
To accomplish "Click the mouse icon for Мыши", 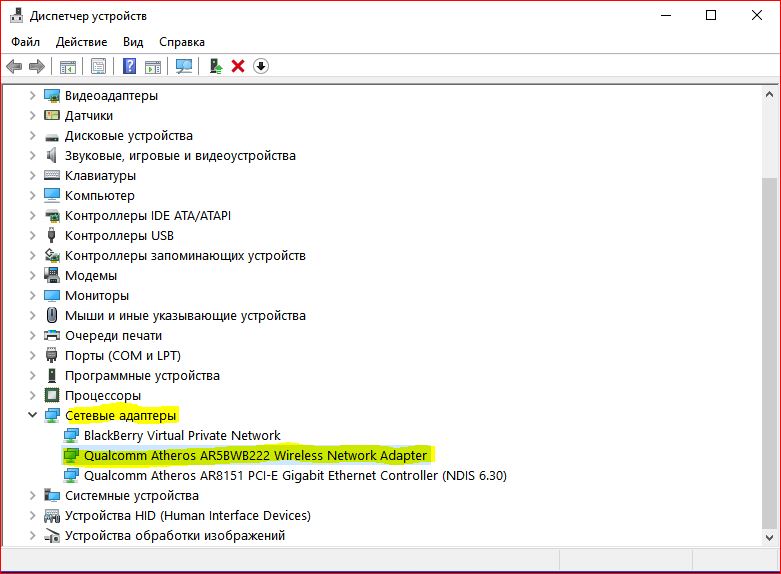I will [51, 315].
